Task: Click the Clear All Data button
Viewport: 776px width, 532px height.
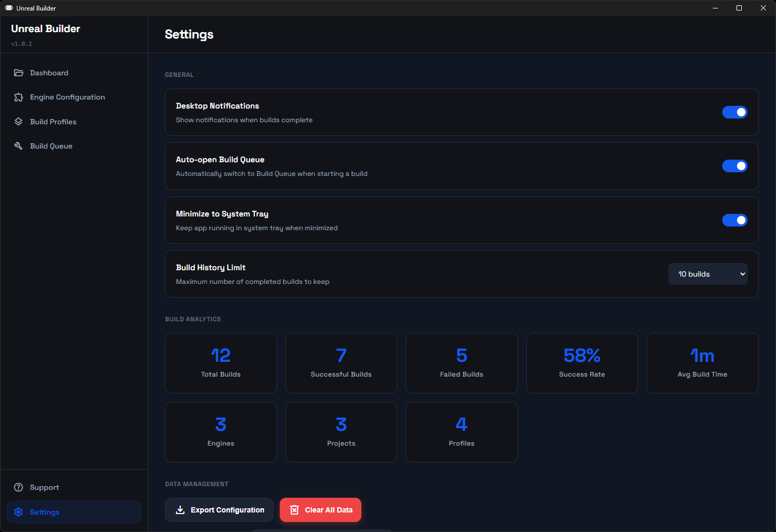Action: point(320,510)
